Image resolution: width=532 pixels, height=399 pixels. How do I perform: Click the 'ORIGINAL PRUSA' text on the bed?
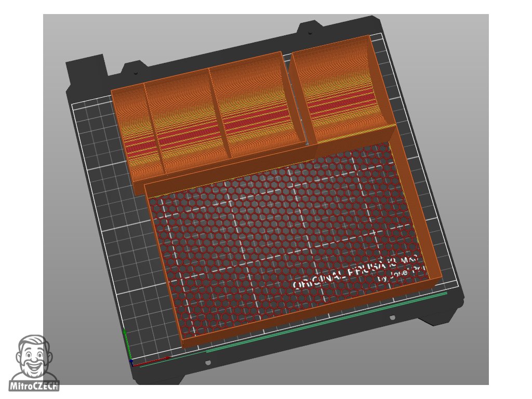pyautogui.click(x=356, y=272)
